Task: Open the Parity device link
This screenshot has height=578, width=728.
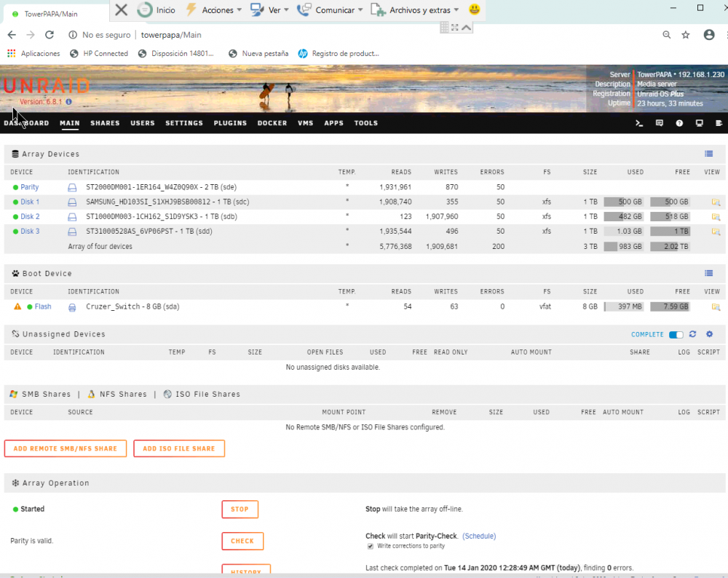Action: pos(29,187)
